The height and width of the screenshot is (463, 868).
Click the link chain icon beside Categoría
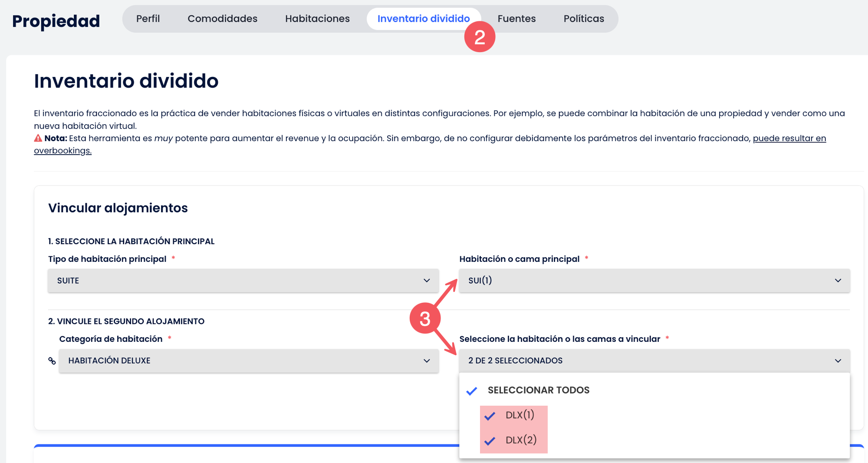52,361
